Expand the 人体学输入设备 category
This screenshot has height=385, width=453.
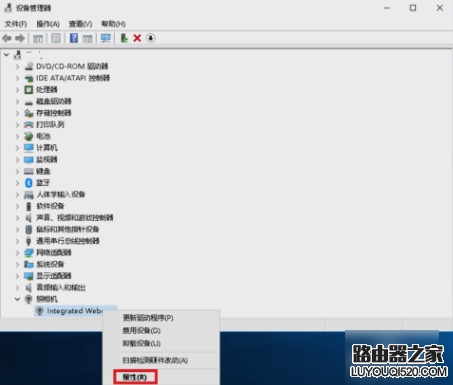(17, 194)
